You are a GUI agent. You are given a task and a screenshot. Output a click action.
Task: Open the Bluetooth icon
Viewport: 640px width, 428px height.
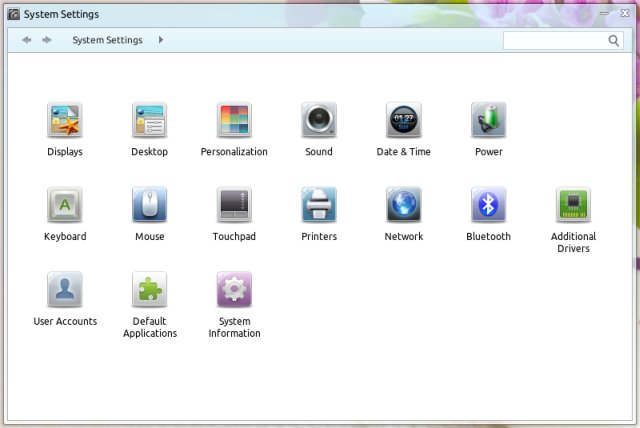click(x=489, y=204)
